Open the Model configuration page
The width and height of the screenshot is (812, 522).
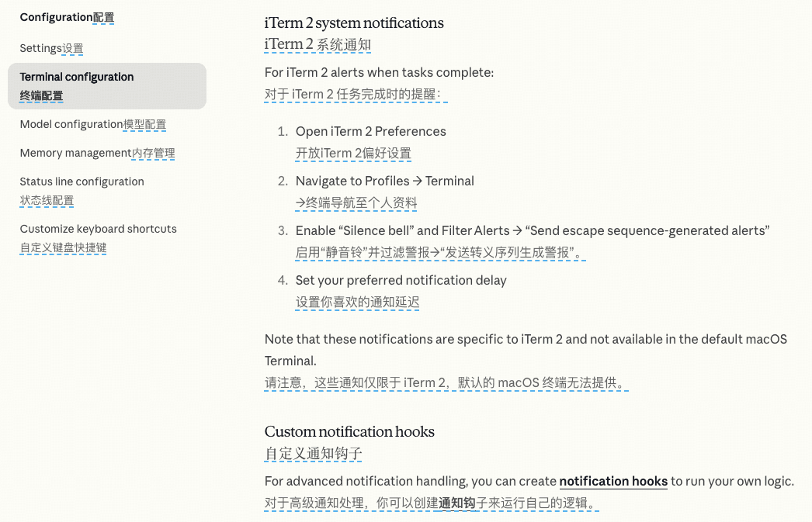tap(92, 124)
